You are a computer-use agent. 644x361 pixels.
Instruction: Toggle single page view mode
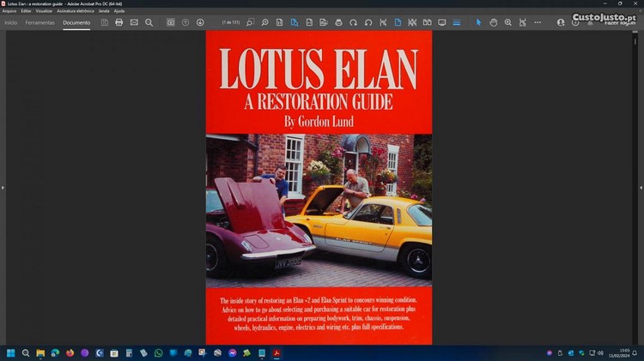coord(398,22)
